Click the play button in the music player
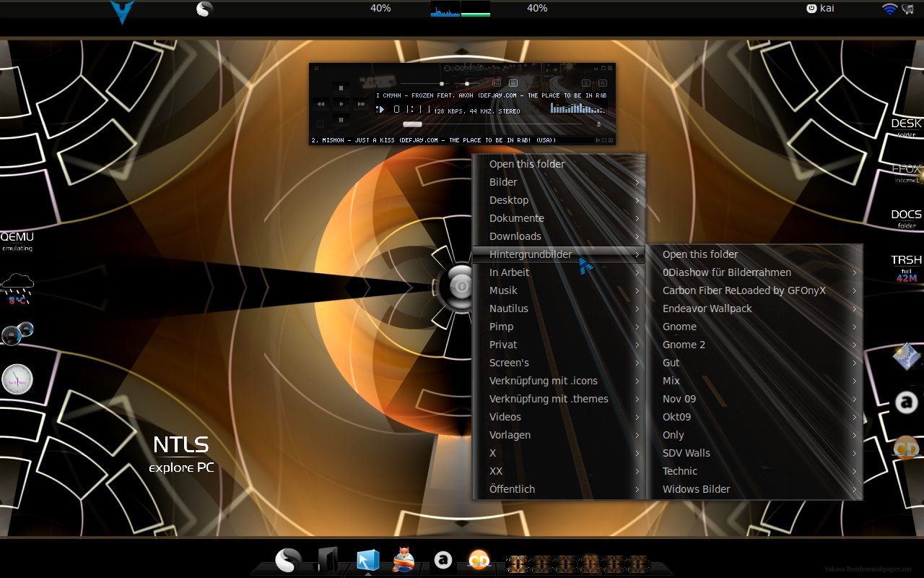Image resolution: width=924 pixels, height=578 pixels. pyautogui.click(x=341, y=104)
